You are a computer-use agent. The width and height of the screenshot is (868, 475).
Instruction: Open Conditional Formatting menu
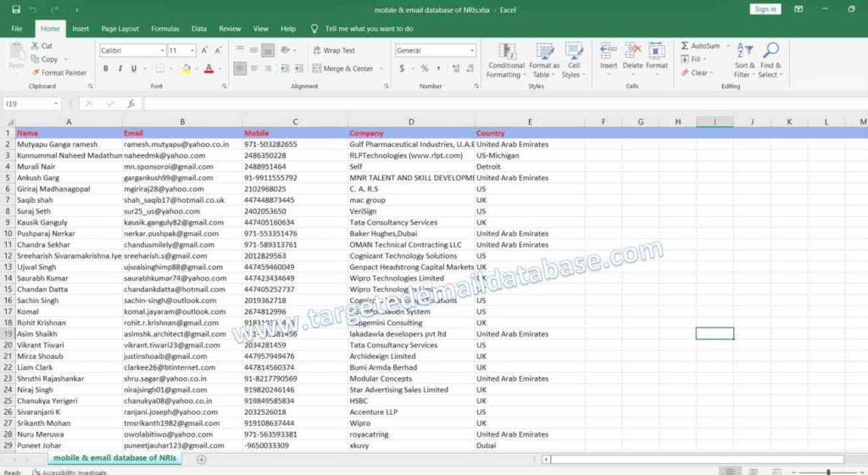pyautogui.click(x=506, y=60)
